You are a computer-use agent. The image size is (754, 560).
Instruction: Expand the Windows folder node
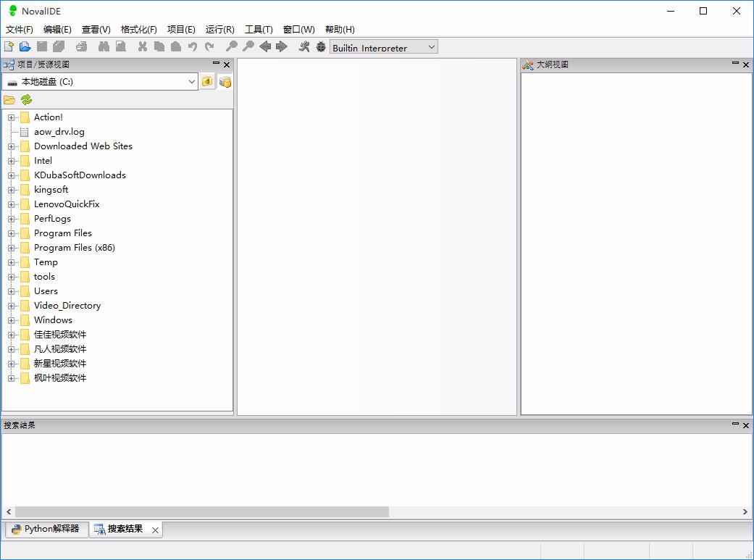tap(11, 320)
